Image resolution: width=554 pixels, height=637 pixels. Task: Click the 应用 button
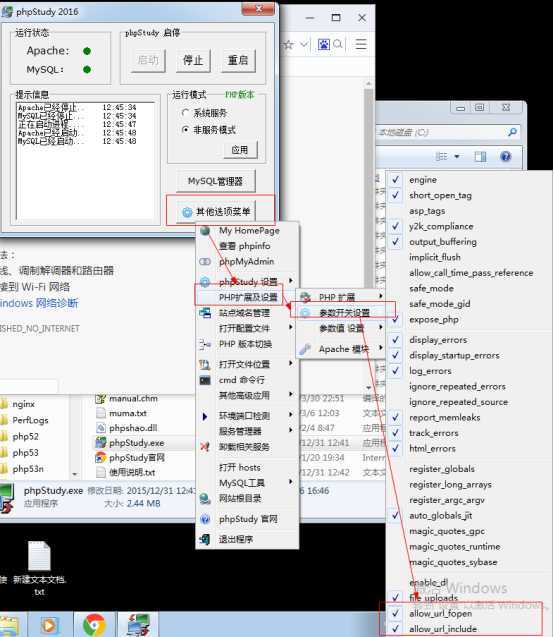[x=240, y=150]
